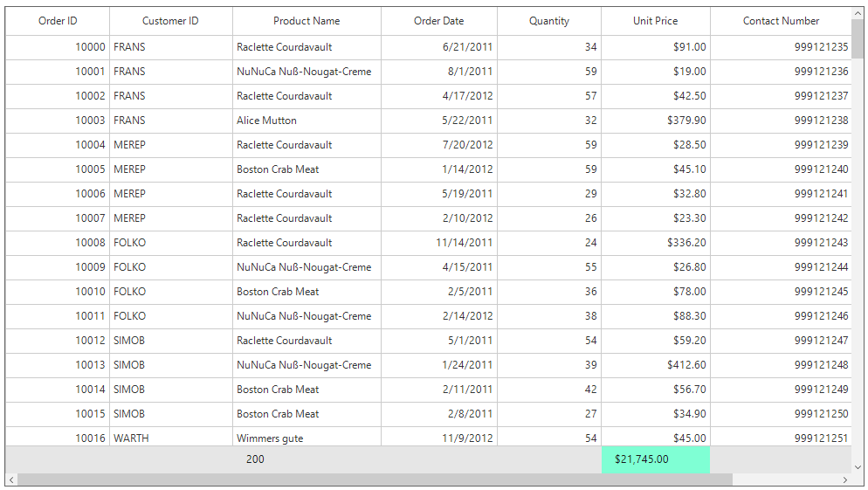Select quantity 42 in order 10014 row

[549, 390]
